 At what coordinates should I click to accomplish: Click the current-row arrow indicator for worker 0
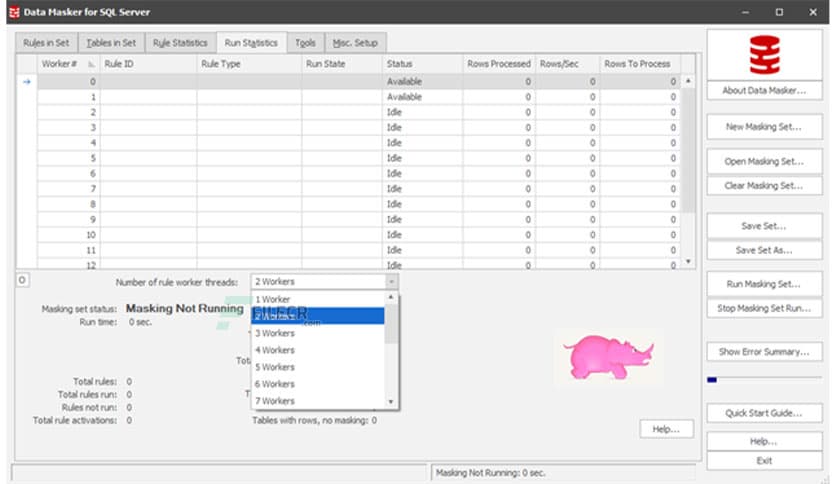pyautogui.click(x=27, y=82)
